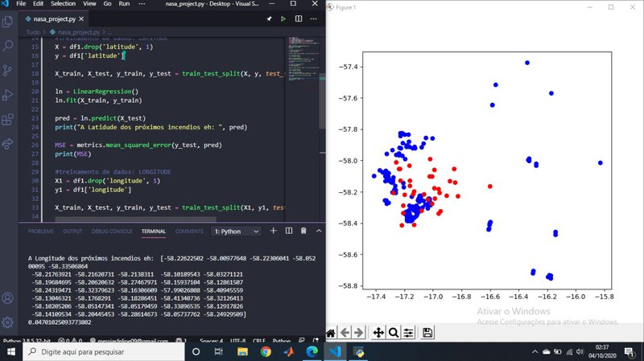Open the Live Share view in activity bar
The height and width of the screenshot is (361, 644).
coord(7,144)
